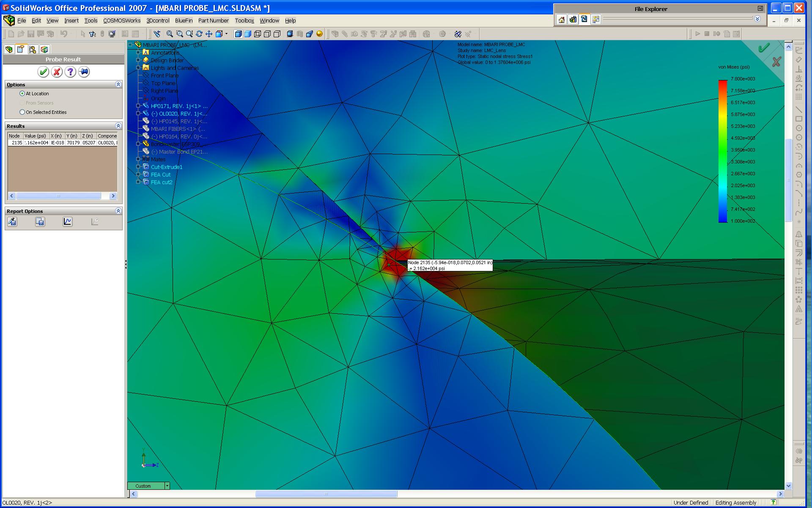Open the Toolbox menu

[244, 20]
